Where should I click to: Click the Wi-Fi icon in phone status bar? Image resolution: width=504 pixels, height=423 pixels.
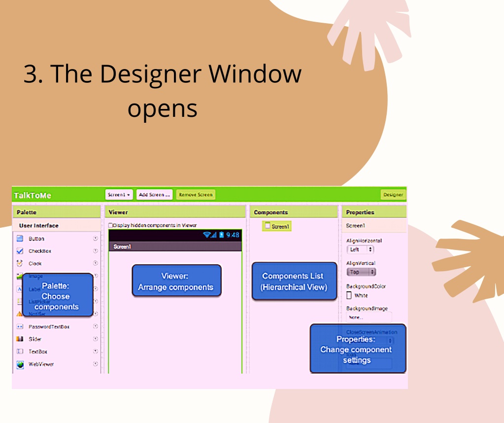pyautogui.click(x=207, y=235)
